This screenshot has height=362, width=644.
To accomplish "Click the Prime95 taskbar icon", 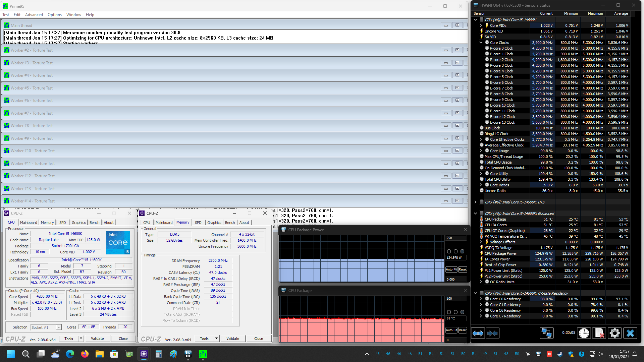I will coord(203,354).
